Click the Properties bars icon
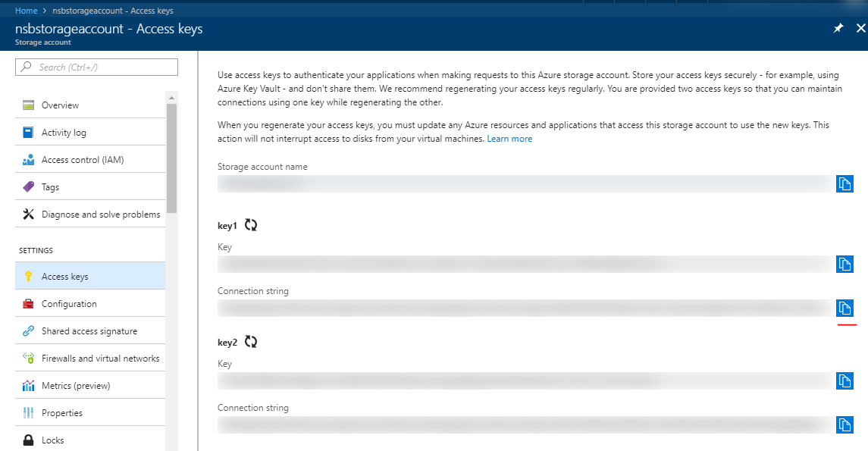The width and height of the screenshot is (868, 451). tap(28, 413)
